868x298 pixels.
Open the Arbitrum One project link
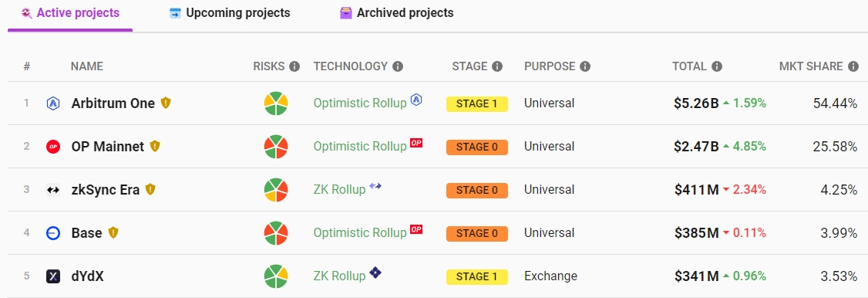(x=113, y=103)
